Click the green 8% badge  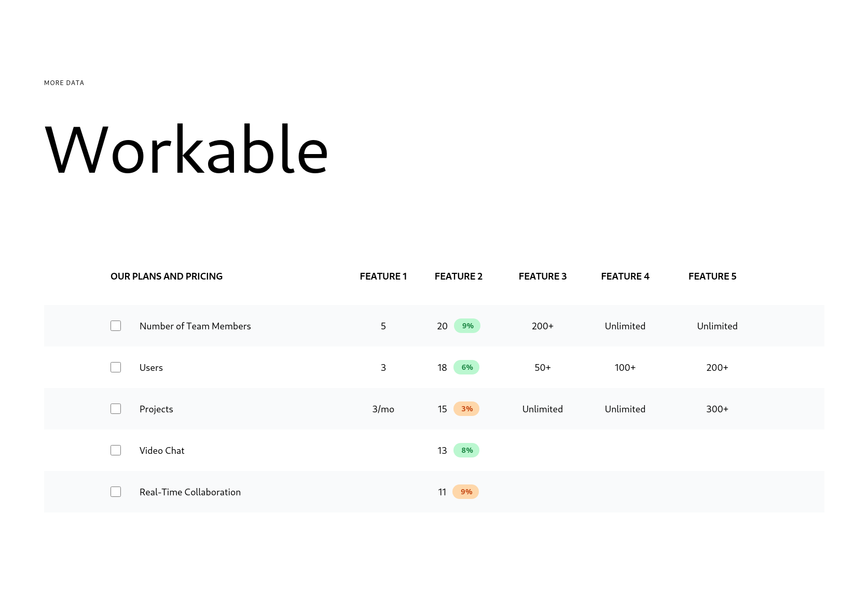click(x=467, y=450)
